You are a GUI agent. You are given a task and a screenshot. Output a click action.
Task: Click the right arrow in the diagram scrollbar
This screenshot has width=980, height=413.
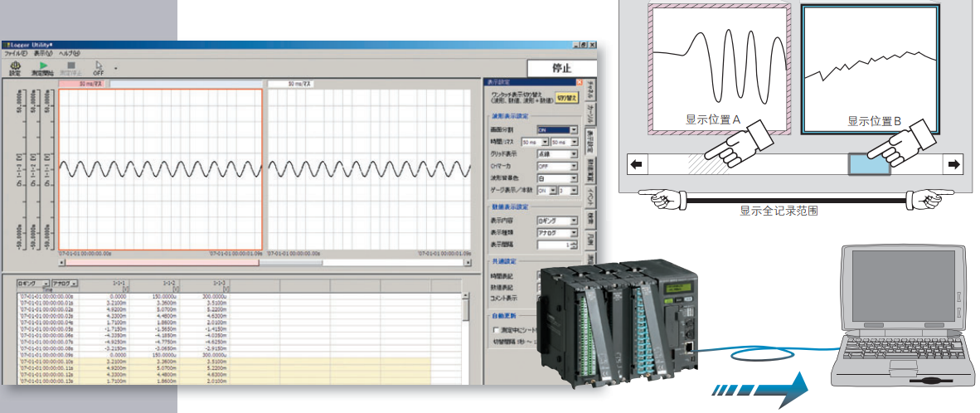[953, 164]
